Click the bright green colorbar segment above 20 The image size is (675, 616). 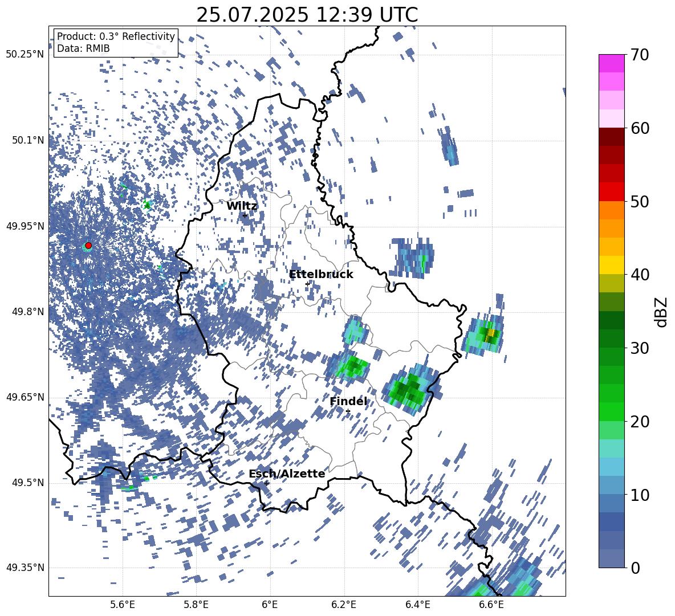[611, 411]
